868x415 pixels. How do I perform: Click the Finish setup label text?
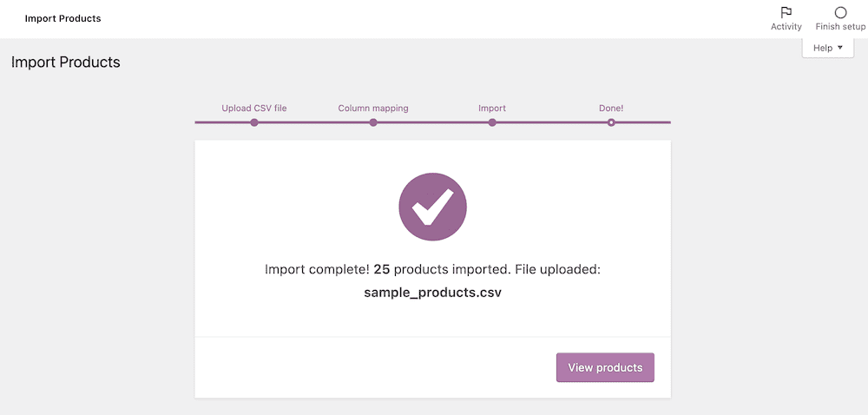(840, 27)
